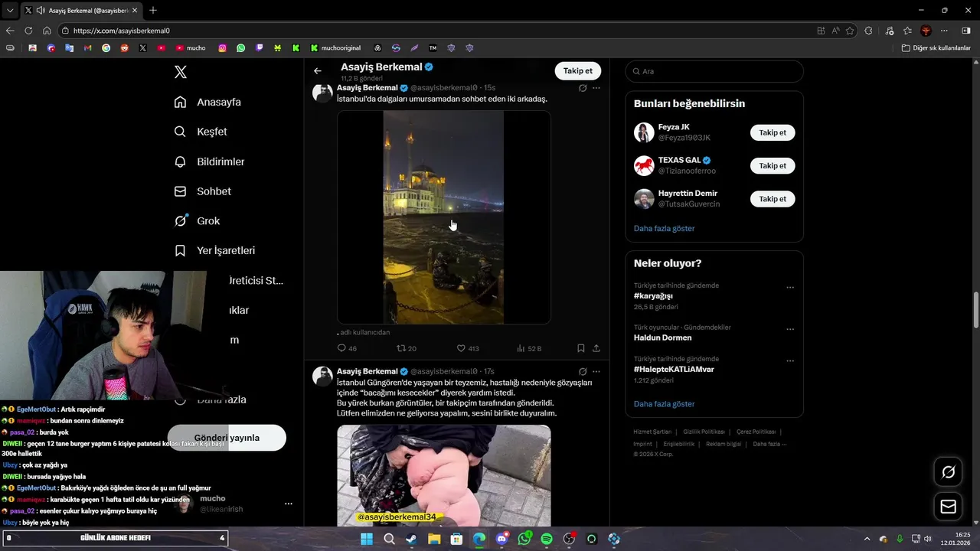
Task: Click the Ara search field
Action: pos(714,71)
